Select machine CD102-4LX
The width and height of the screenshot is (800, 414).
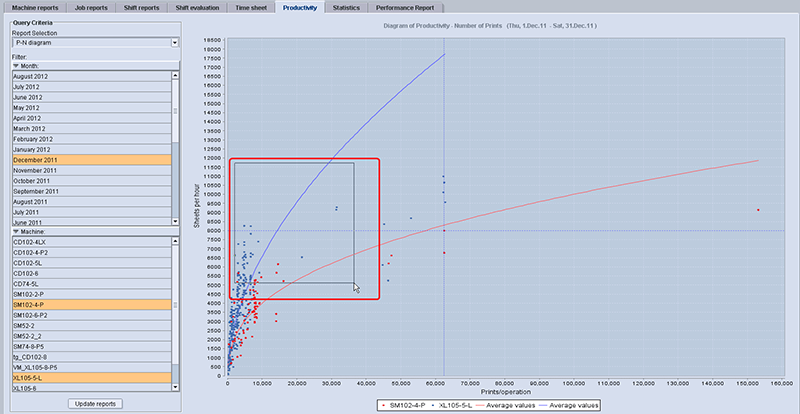point(92,242)
